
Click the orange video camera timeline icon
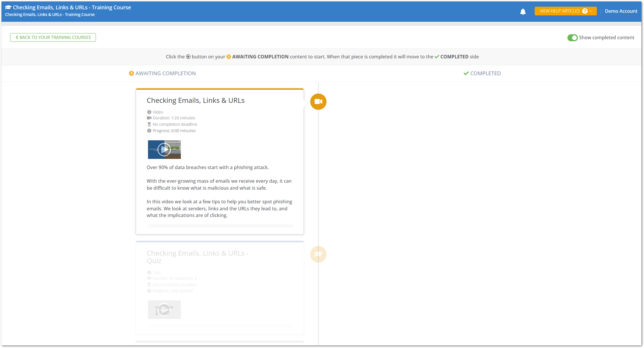(318, 102)
